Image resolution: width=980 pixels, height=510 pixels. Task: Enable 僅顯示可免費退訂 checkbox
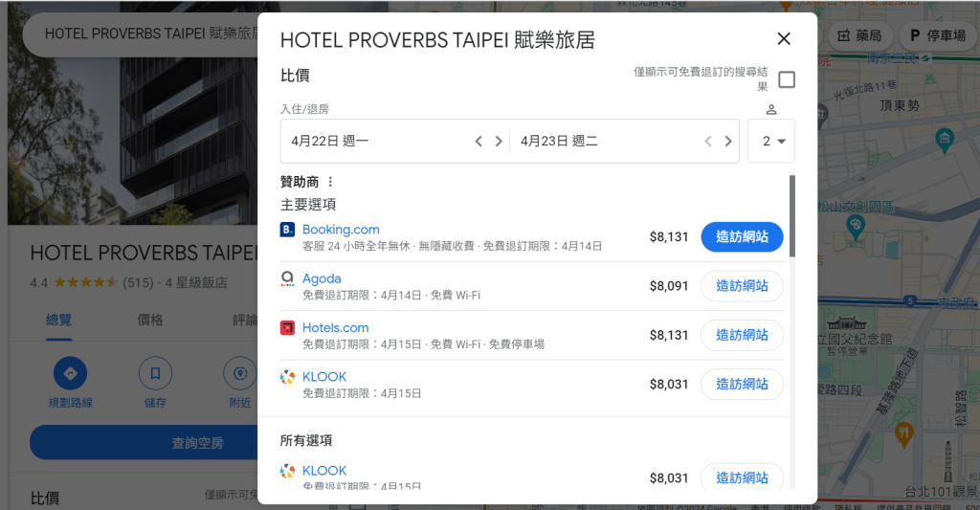[x=787, y=79]
